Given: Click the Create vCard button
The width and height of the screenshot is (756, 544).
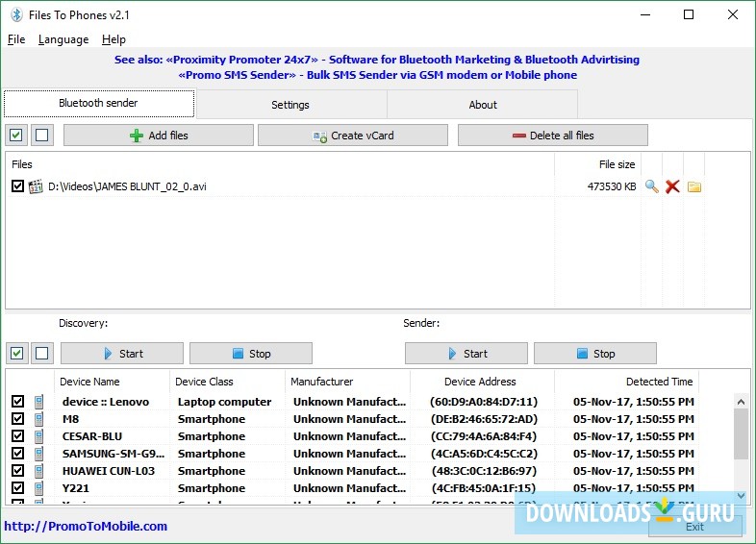Looking at the screenshot, I should tap(353, 136).
